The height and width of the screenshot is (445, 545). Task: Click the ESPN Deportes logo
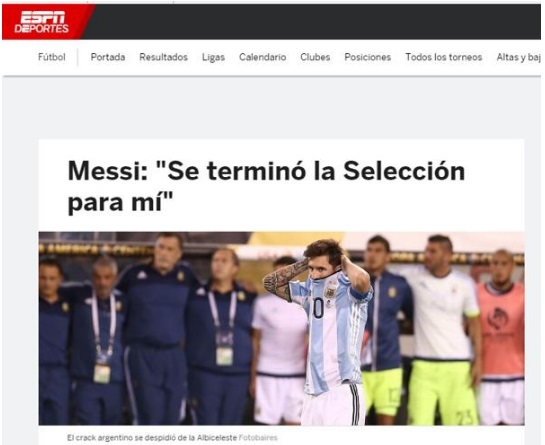coord(41,22)
